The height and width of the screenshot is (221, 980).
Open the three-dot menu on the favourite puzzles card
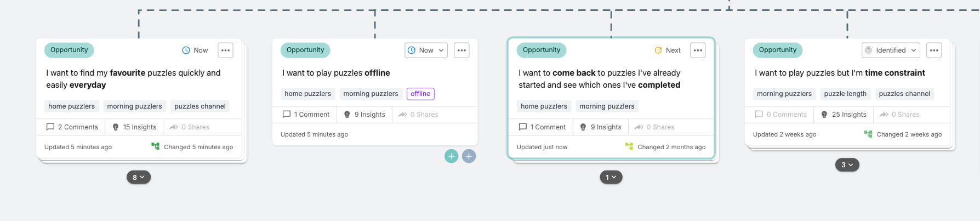(225, 50)
